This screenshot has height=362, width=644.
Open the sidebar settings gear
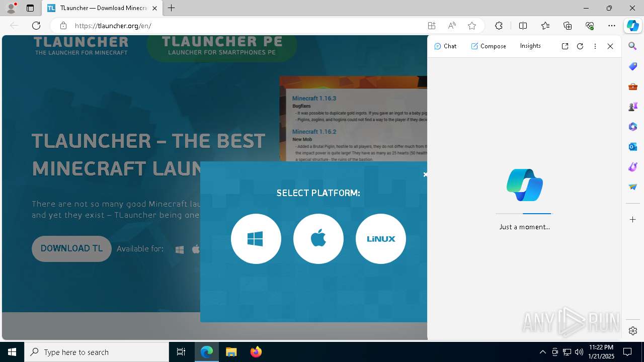click(633, 331)
